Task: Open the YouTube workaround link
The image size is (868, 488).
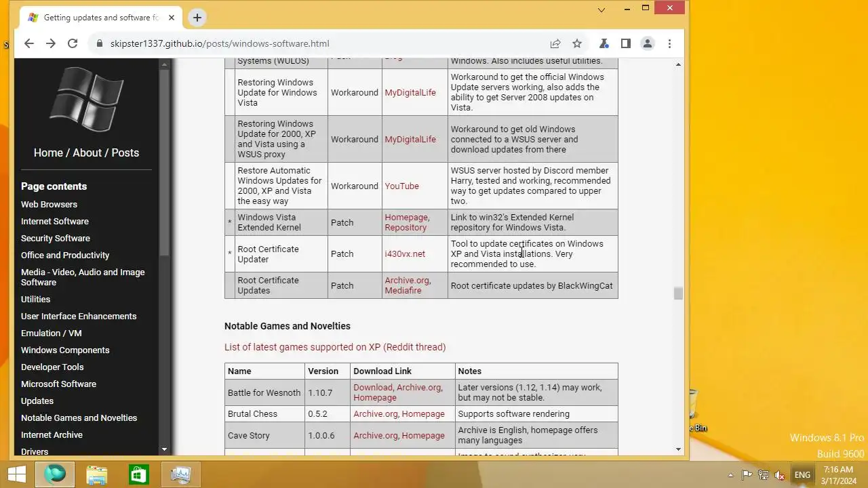Action: point(401,186)
